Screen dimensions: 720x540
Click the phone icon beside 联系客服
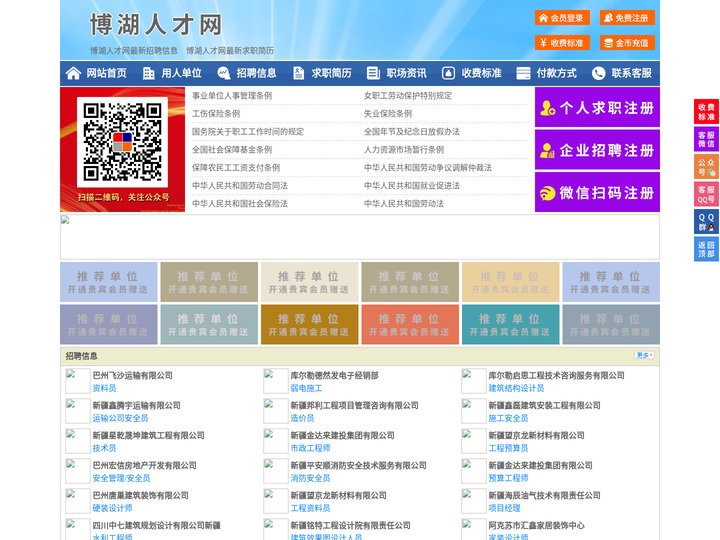[598, 73]
